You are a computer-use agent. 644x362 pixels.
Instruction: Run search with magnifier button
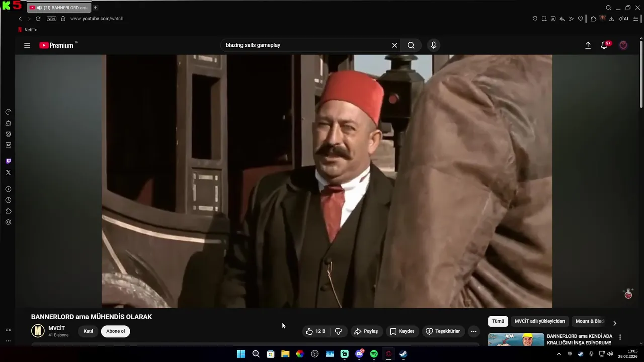coord(411,45)
